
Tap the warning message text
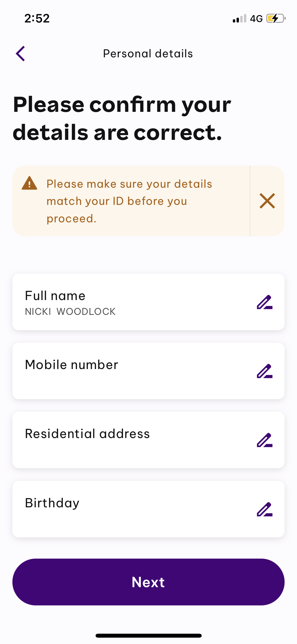129,201
